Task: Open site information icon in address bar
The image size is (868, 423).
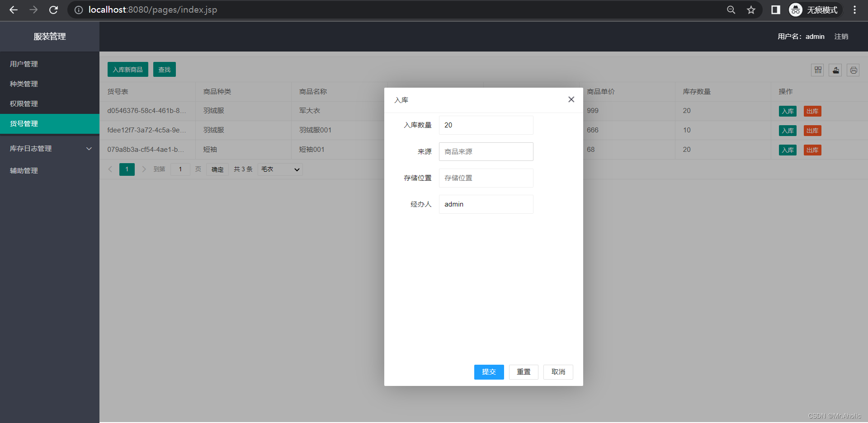Action: click(79, 10)
